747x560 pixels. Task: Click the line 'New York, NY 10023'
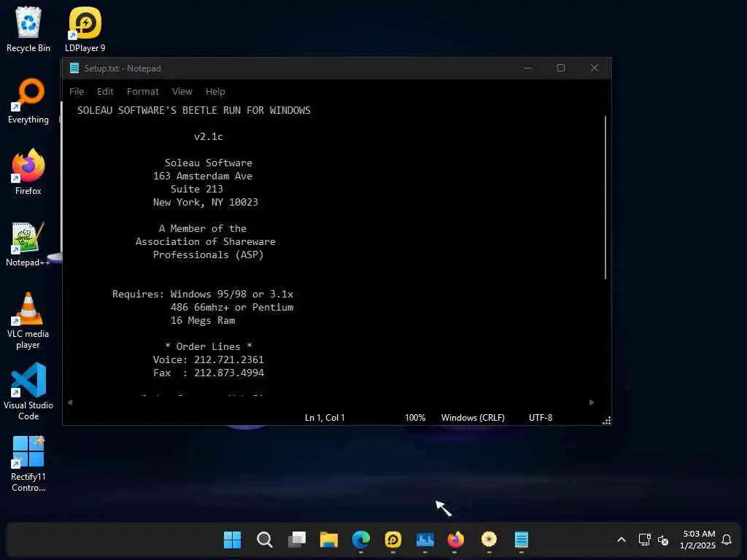(205, 202)
